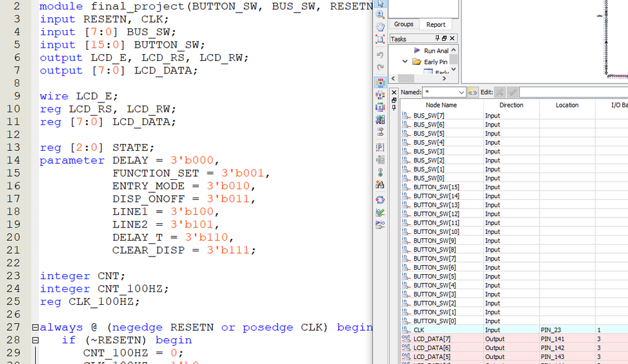The image size is (628, 364).
Task: Float the All Pins list panel
Action: 394,100
